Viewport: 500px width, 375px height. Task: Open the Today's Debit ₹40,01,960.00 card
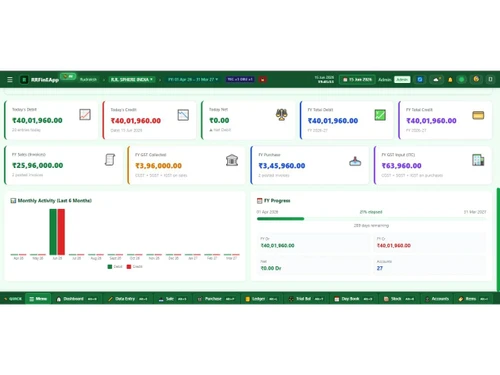click(x=51, y=120)
